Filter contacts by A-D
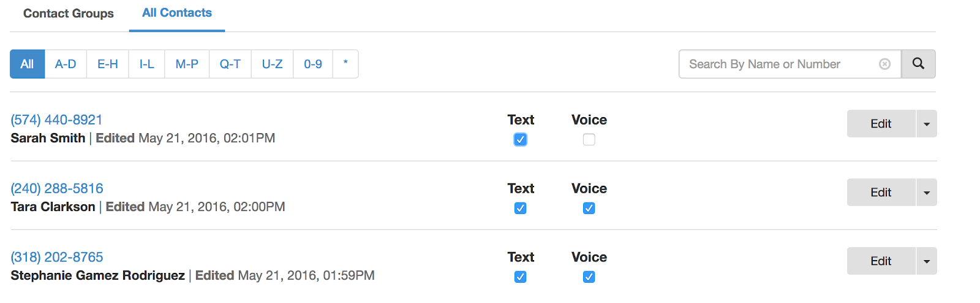980x303 pixels. click(66, 64)
